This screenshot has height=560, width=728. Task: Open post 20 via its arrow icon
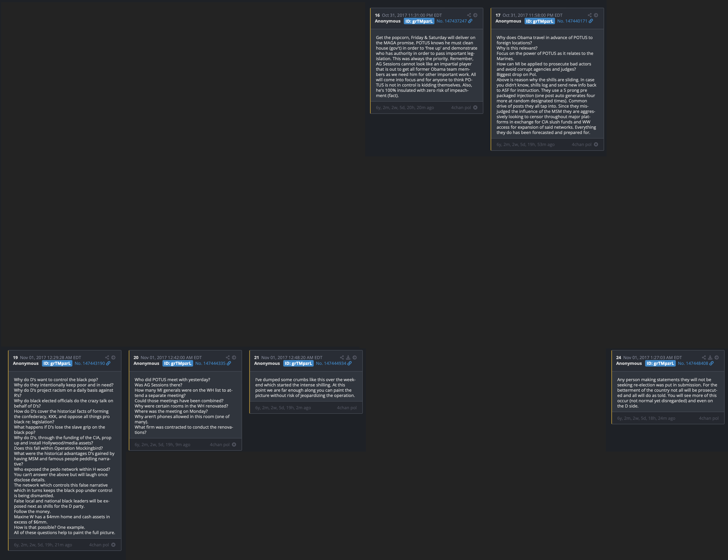pyautogui.click(x=234, y=357)
